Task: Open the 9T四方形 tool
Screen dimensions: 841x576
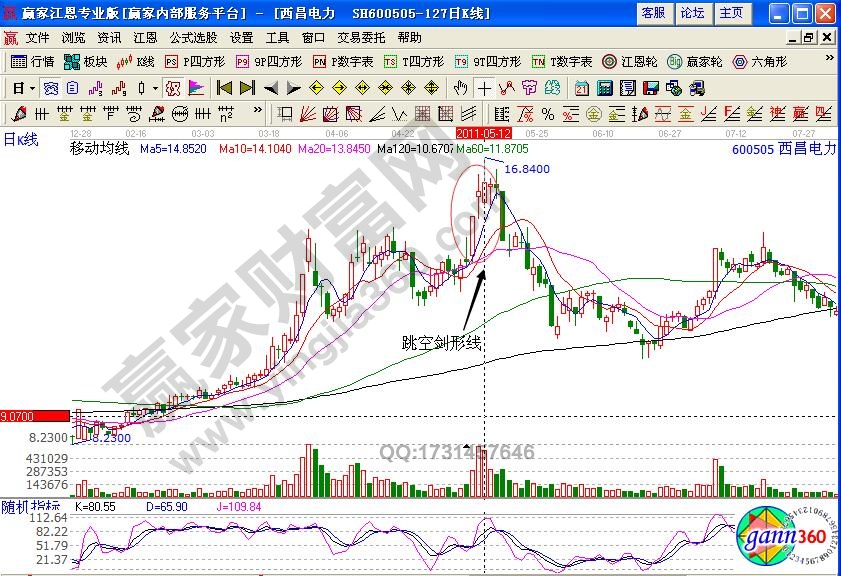Action: click(x=488, y=62)
